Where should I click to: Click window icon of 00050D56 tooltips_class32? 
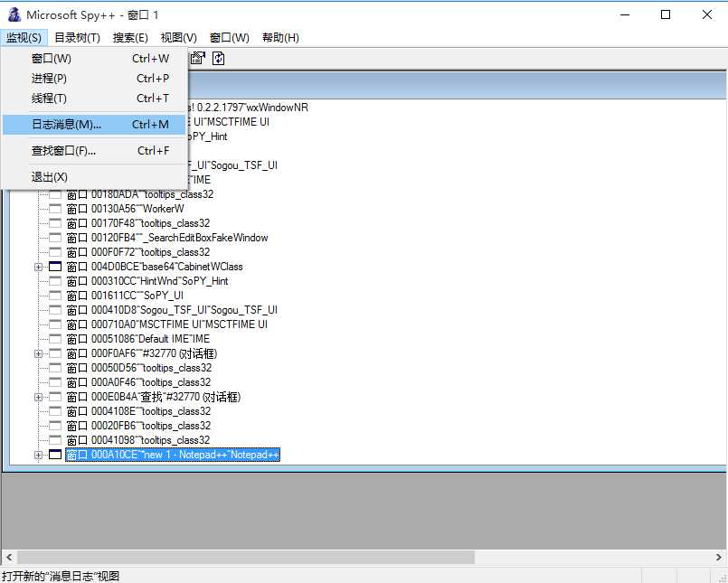point(55,368)
